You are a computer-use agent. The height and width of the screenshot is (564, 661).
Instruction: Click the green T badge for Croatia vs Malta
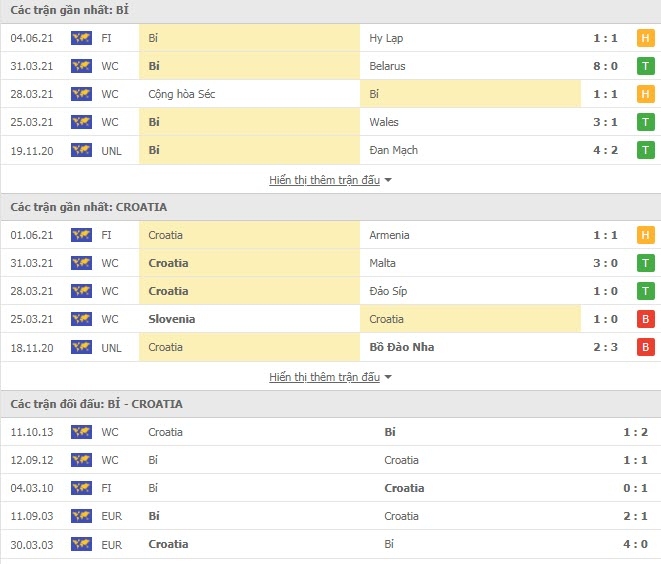pyautogui.click(x=645, y=263)
